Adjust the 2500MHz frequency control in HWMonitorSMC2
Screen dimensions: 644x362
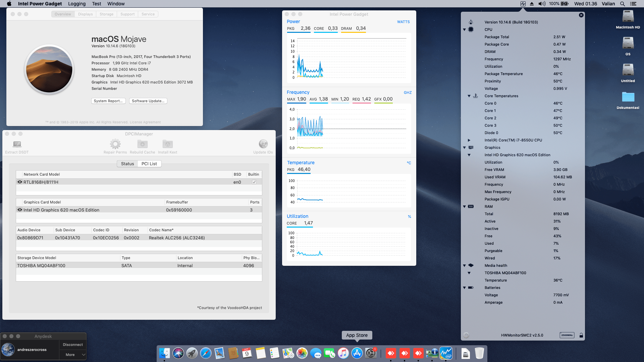pyautogui.click(x=567, y=335)
